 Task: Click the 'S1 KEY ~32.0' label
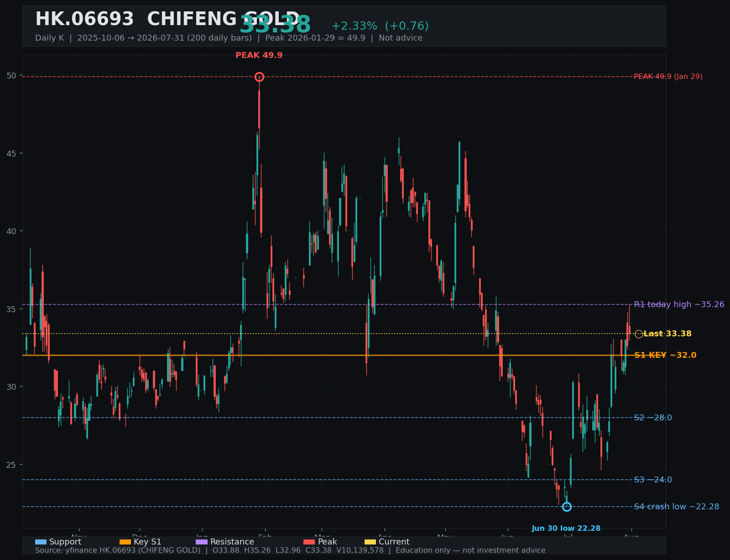(665, 356)
